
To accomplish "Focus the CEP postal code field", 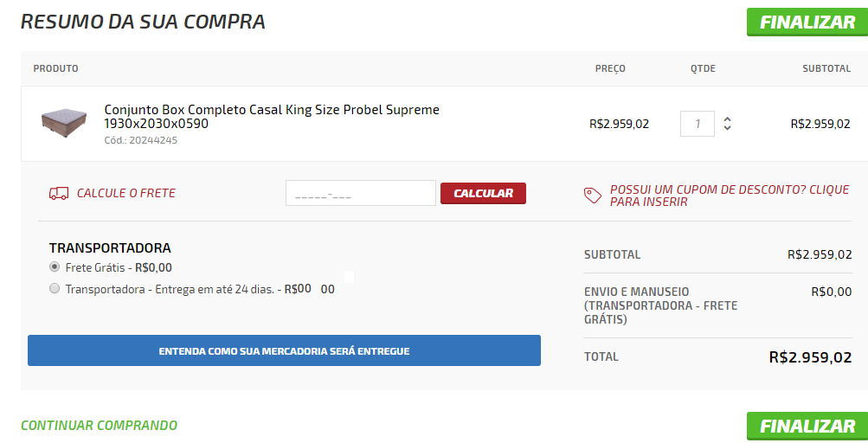I will pos(360,193).
